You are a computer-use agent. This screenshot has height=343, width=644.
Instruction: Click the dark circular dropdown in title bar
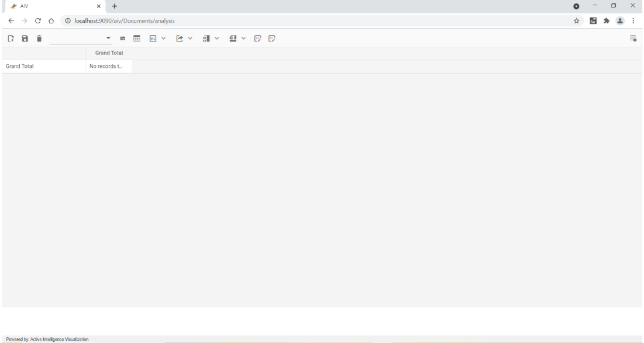576,6
